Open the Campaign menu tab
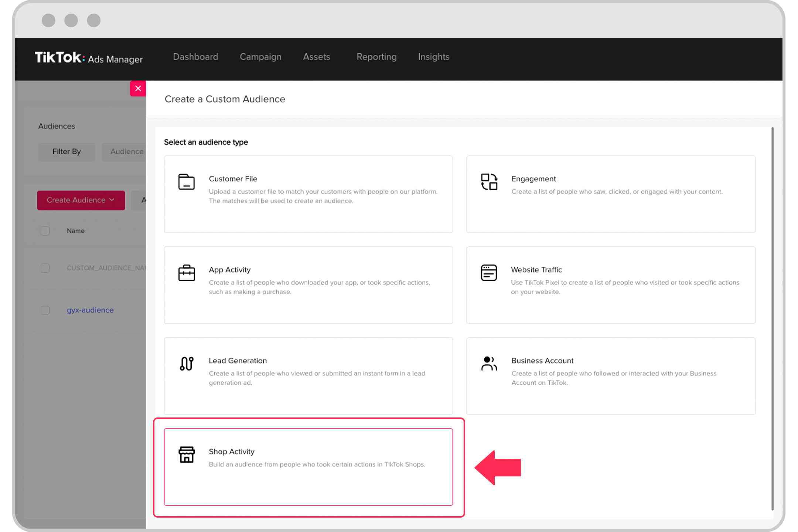This screenshot has height=532, width=798. point(260,57)
